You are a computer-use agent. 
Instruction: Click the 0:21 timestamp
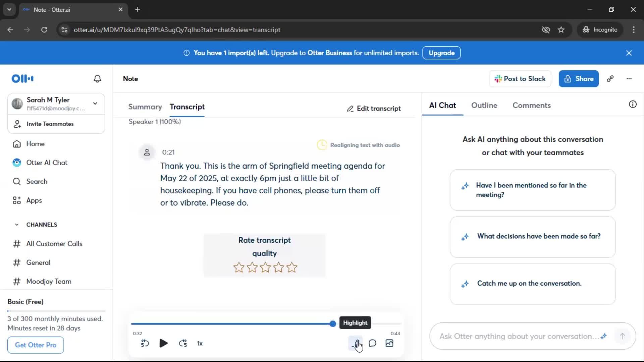tap(168, 153)
